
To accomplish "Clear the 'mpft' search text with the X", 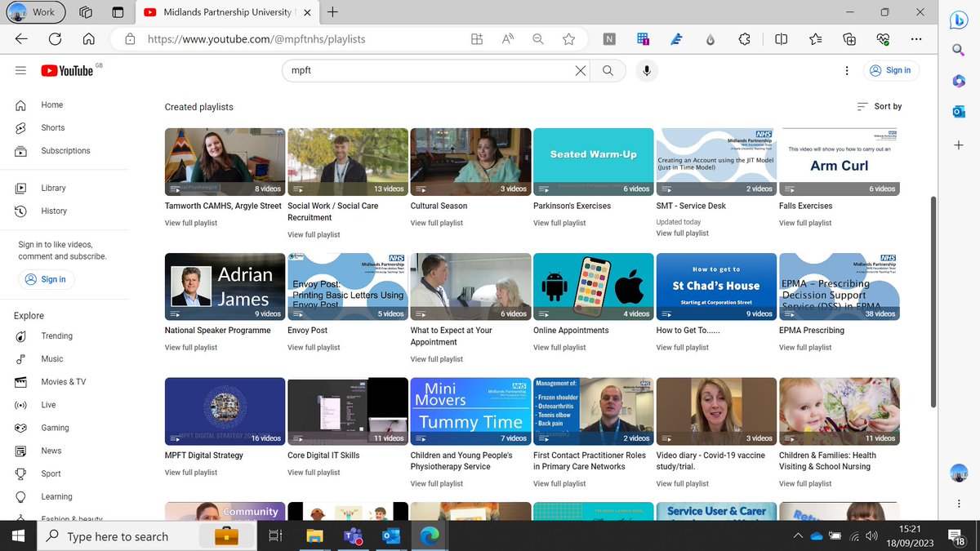I will (580, 70).
